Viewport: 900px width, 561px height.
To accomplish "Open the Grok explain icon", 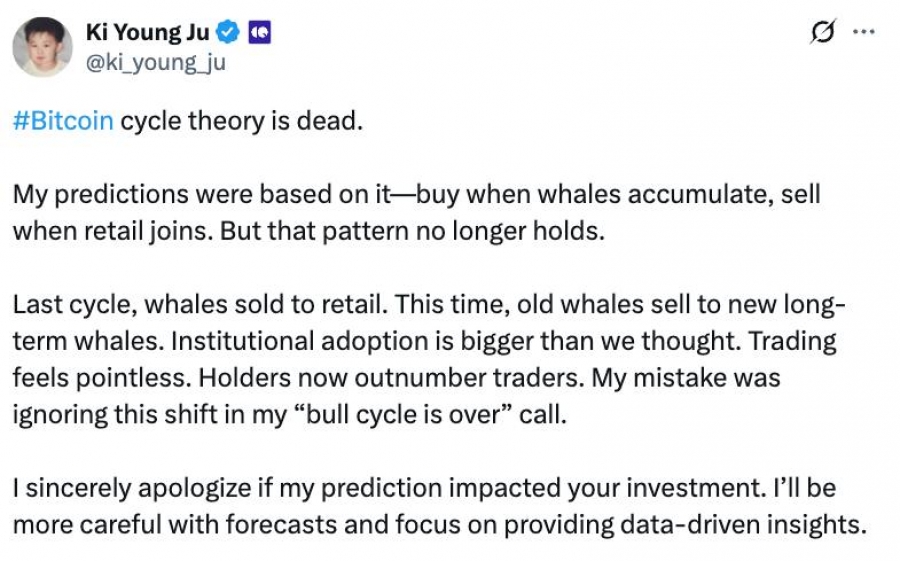I will [x=823, y=32].
